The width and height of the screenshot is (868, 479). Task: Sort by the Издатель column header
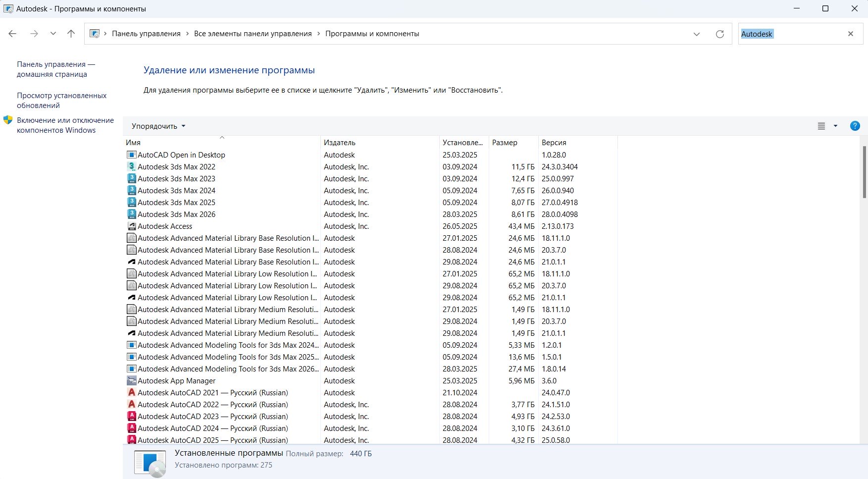tap(340, 143)
